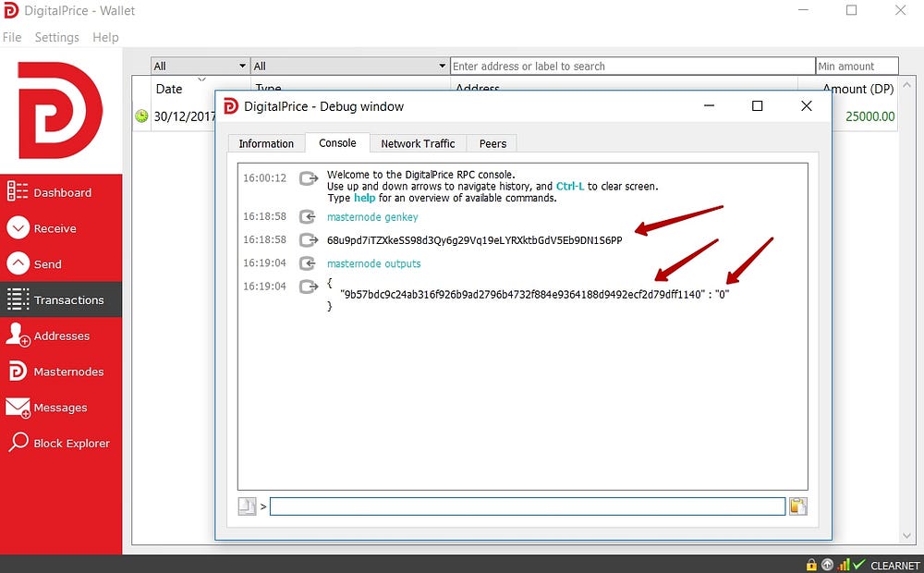Click the green sync checkmark icon
Screen dimensions: 924x573
pos(858,565)
